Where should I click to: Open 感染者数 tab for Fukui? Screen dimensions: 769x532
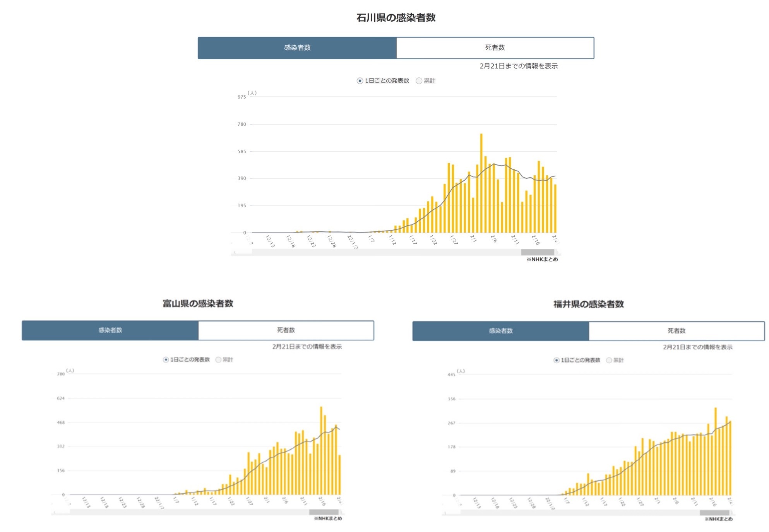tap(501, 331)
